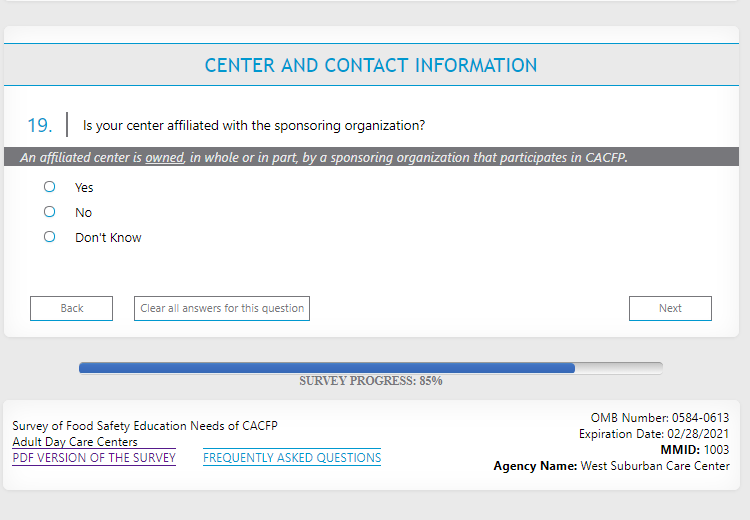Open Frequently Asked Questions link
Screen dimensions: 750x520
[292, 458]
